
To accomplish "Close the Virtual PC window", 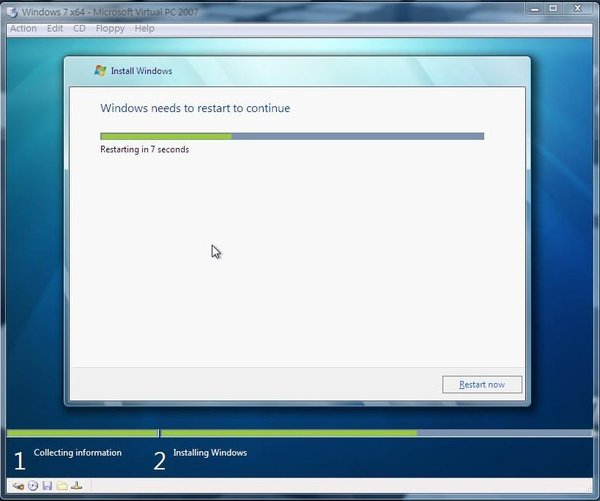I will [578, 8].
